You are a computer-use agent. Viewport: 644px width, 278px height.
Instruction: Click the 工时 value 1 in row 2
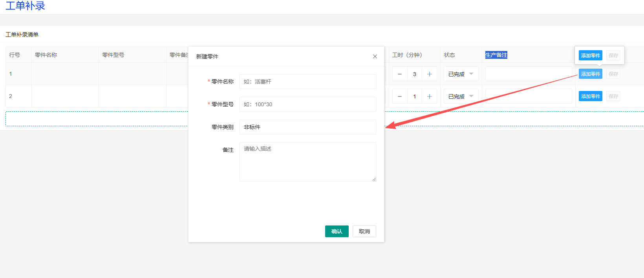point(415,96)
